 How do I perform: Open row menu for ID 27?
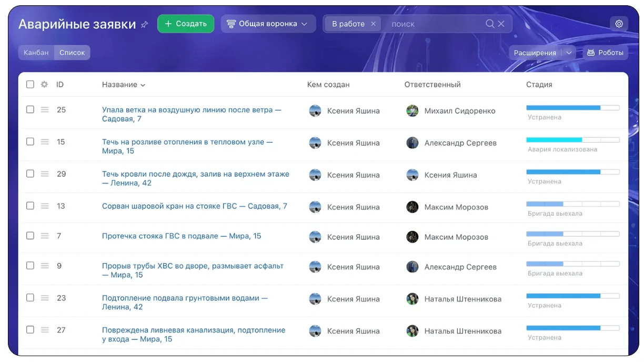pos(45,330)
